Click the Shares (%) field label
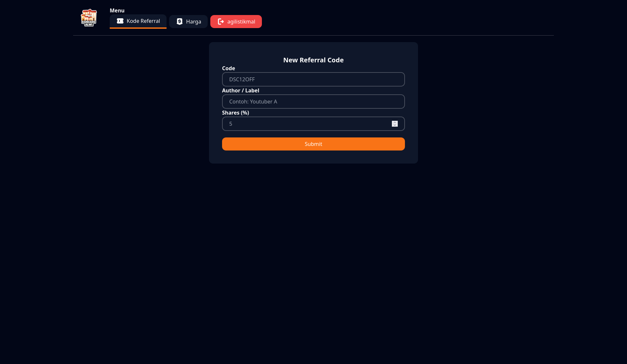 235,113
